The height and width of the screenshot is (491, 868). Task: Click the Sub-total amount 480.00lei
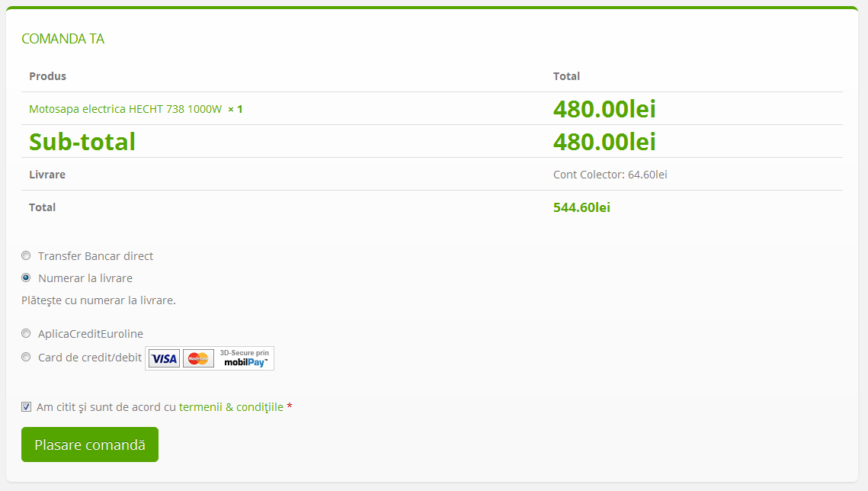click(x=604, y=142)
